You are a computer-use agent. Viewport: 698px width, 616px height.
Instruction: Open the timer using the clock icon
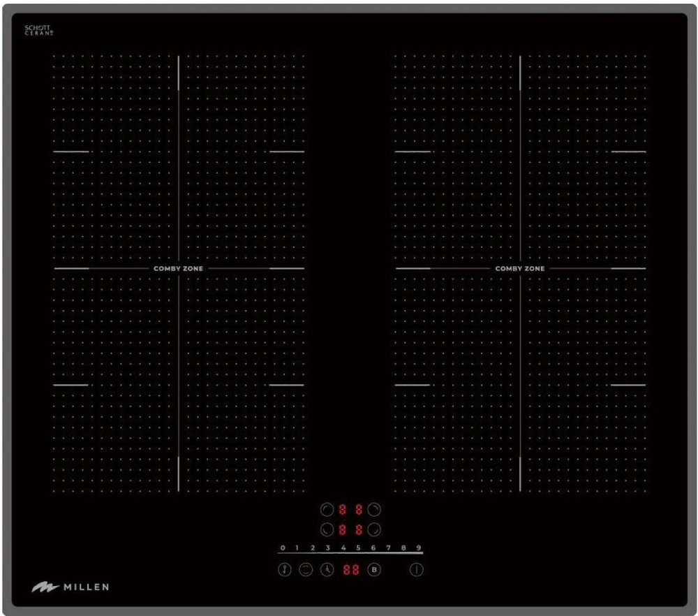(x=326, y=570)
